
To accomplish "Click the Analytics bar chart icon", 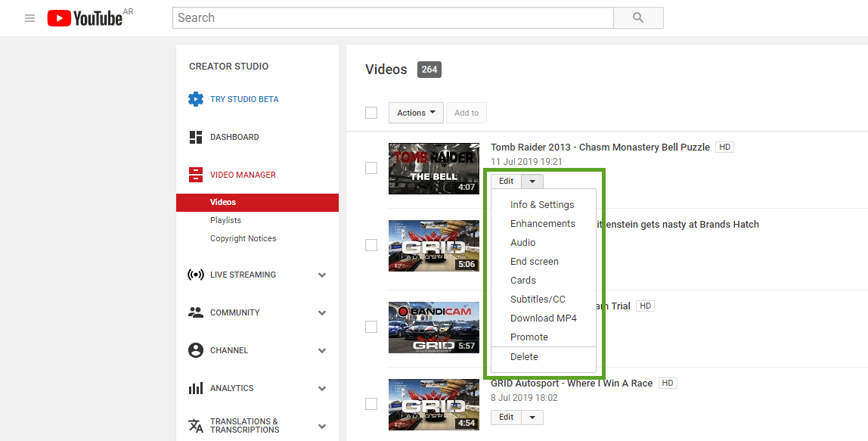I will point(195,388).
